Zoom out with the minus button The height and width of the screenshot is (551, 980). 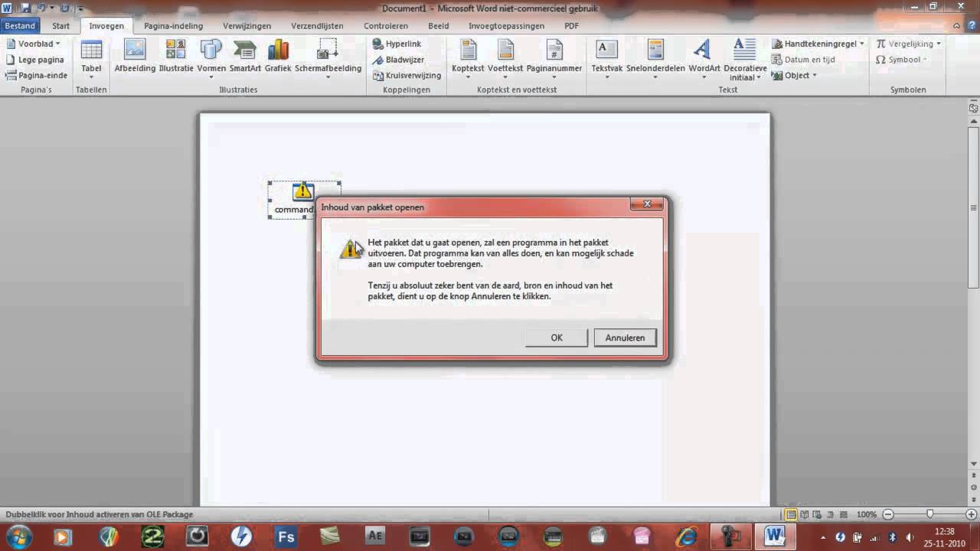click(x=888, y=514)
